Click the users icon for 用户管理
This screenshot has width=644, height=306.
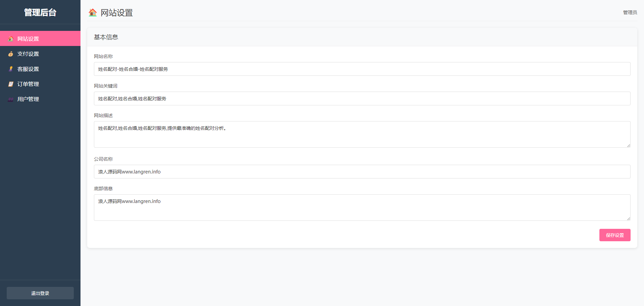pos(11,99)
